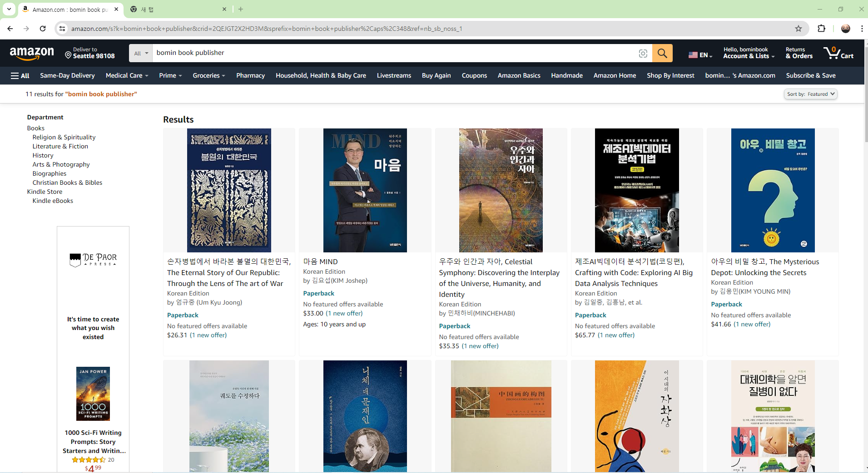
Task: Open the Coupons nav item
Action: 474,76
